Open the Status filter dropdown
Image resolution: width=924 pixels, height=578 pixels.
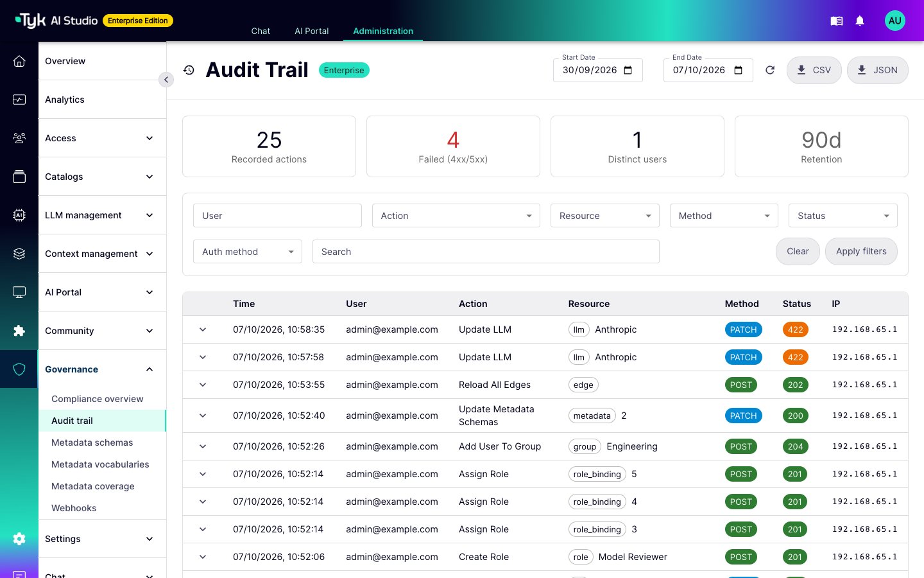coord(843,216)
